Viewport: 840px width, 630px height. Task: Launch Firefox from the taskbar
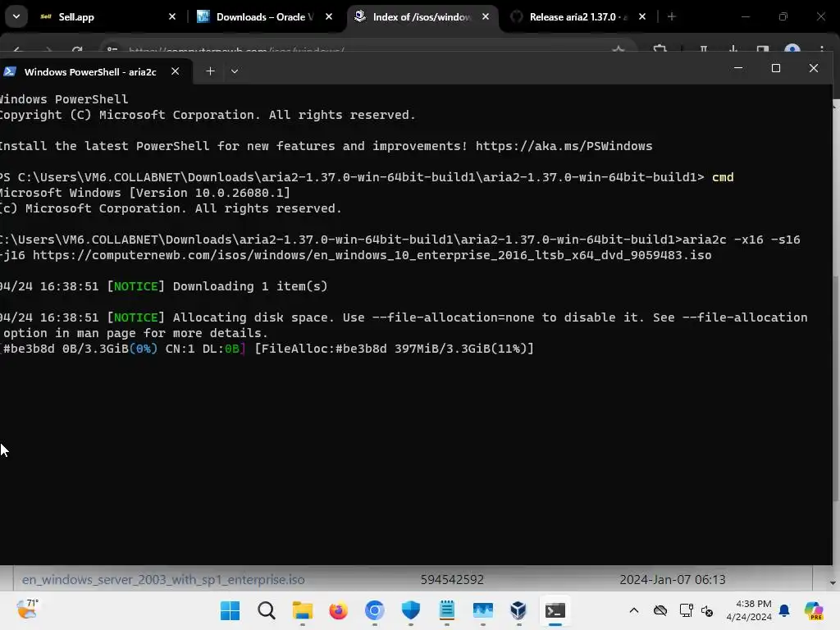(338, 610)
